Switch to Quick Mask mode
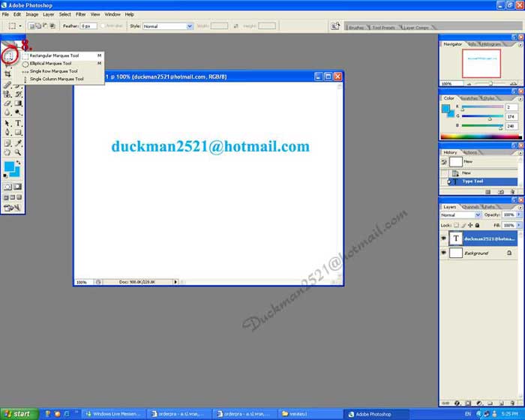The height and width of the screenshot is (420, 525). (x=18, y=187)
